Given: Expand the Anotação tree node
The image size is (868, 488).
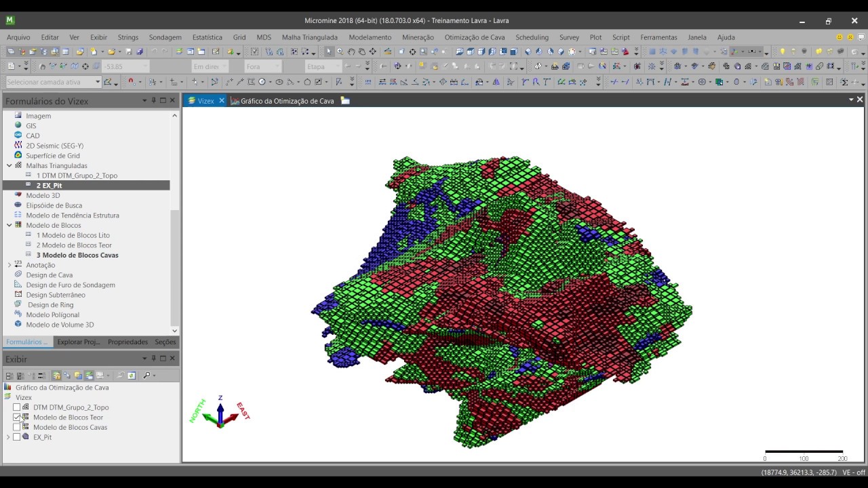Looking at the screenshot, I should click(x=9, y=265).
